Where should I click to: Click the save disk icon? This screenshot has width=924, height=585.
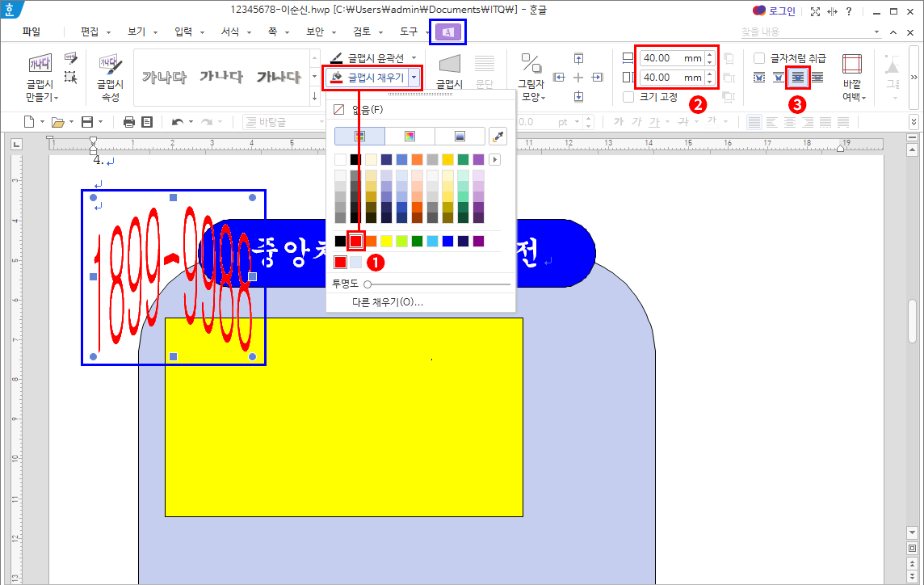pos(87,122)
